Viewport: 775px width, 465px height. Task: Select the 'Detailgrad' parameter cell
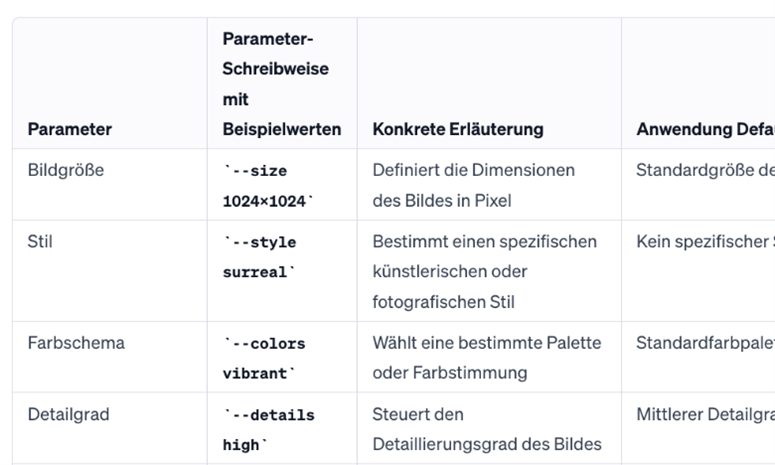(x=68, y=413)
